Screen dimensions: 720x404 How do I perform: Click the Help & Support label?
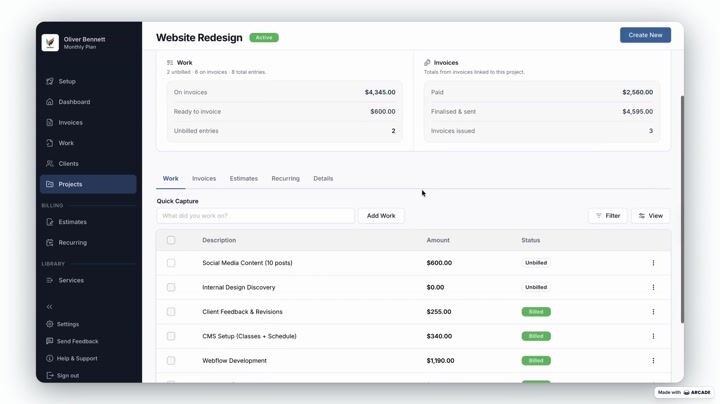(x=77, y=359)
